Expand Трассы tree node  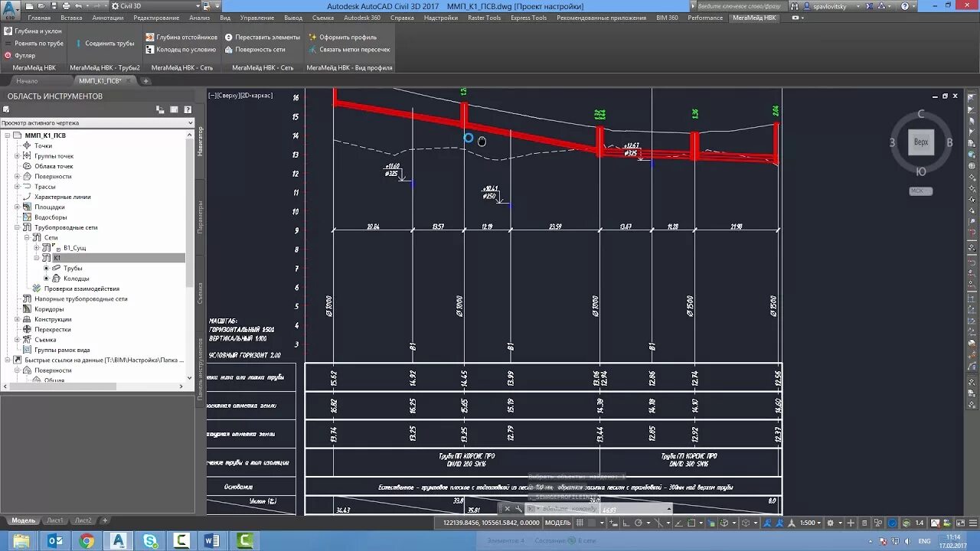pos(18,187)
